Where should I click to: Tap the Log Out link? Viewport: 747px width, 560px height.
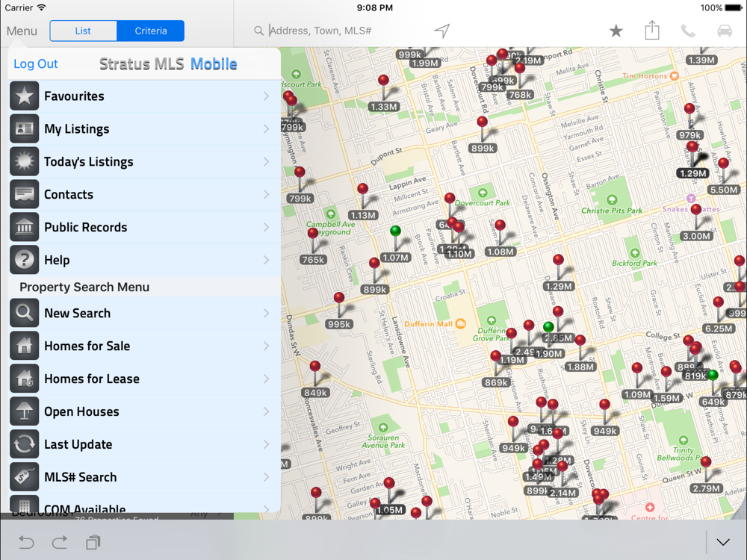(x=36, y=63)
